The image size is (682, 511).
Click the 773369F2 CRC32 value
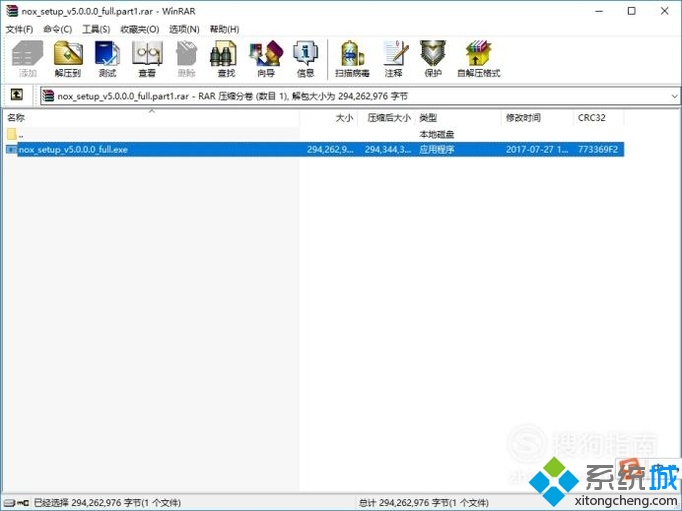click(598, 150)
